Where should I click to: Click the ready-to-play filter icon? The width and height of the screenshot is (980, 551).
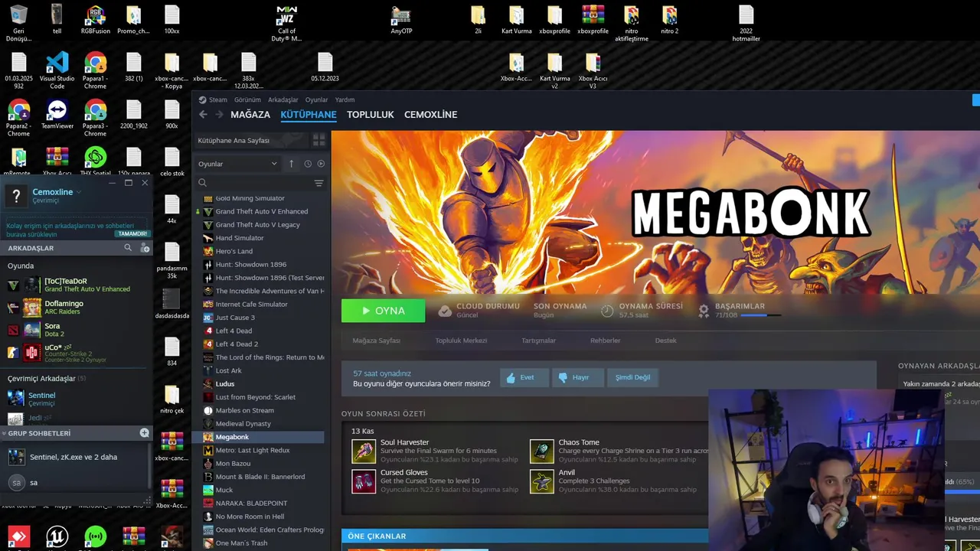pyautogui.click(x=321, y=164)
